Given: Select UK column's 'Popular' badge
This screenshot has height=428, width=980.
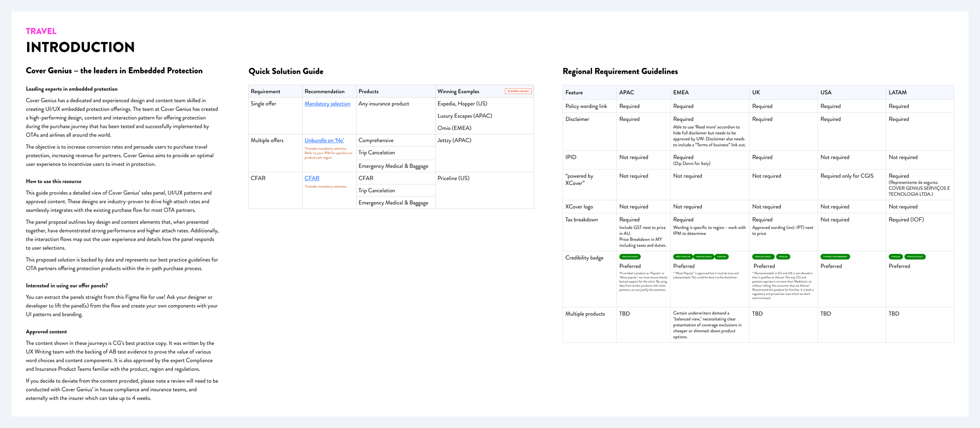Looking at the screenshot, I should (783, 257).
